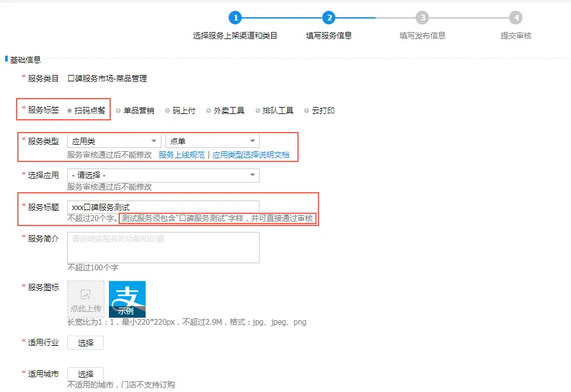Click the 基础信息 section heading
Image resolution: width=571 pixels, height=392 pixels.
point(25,60)
